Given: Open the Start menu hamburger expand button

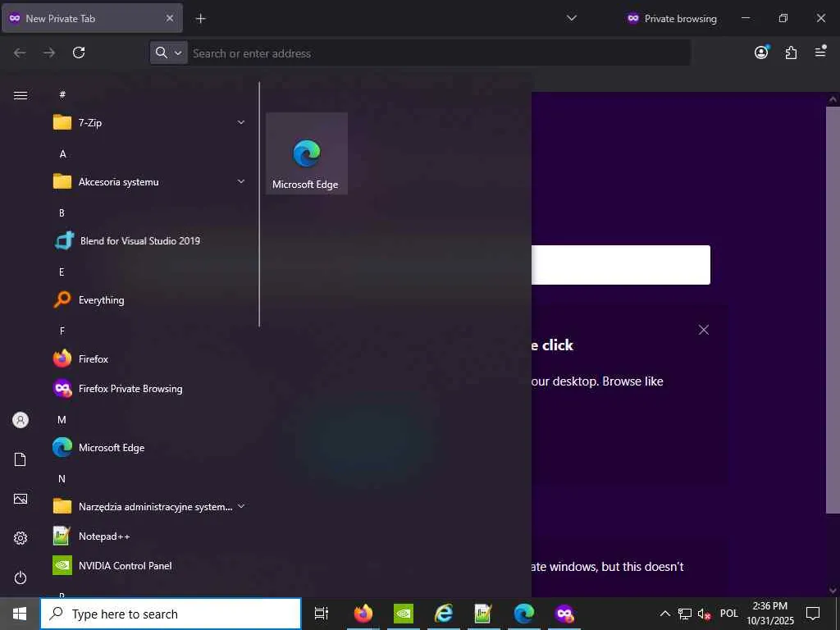Looking at the screenshot, I should point(21,95).
